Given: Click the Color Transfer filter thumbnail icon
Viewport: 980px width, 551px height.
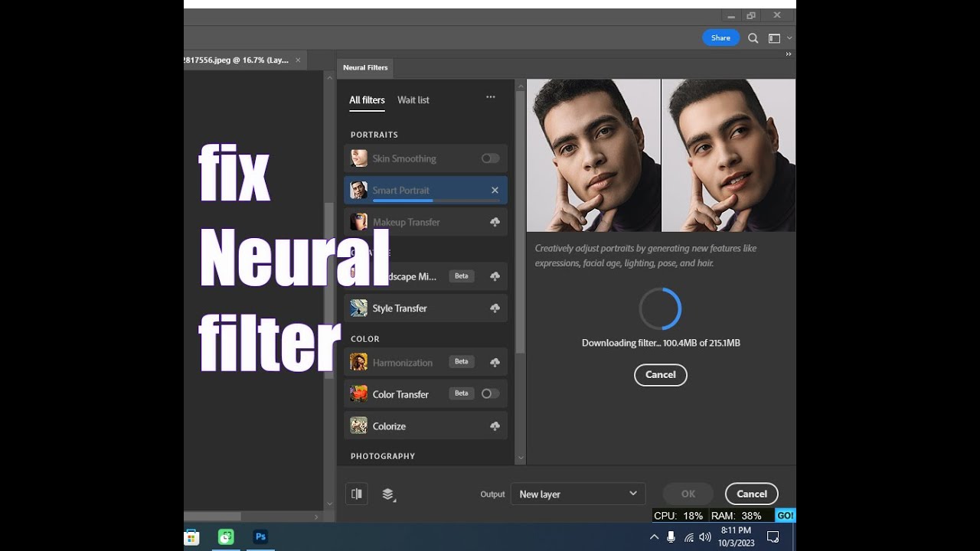Looking at the screenshot, I should point(358,394).
